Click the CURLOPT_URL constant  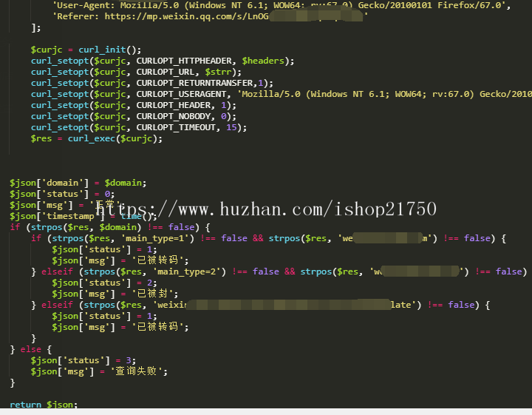(x=166, y=72)
